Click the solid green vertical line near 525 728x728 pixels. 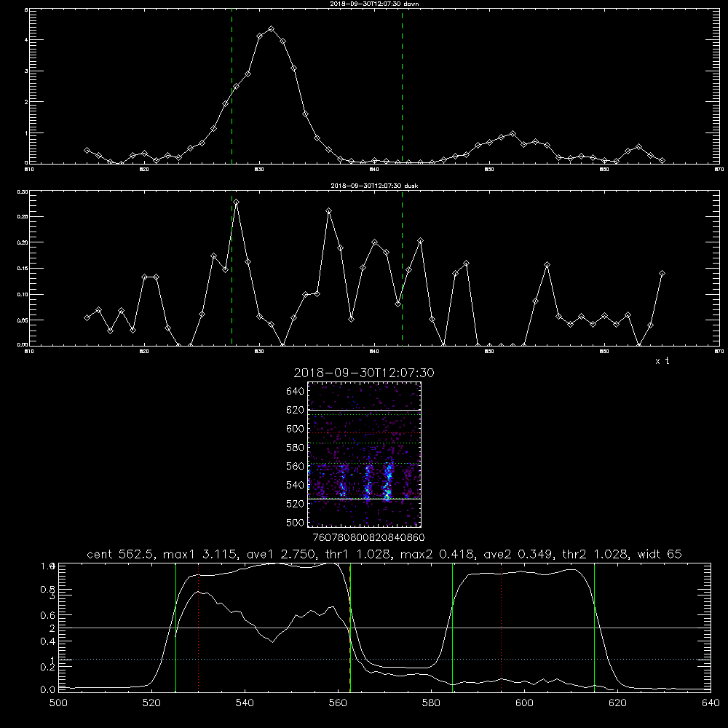tap(175, 628)
